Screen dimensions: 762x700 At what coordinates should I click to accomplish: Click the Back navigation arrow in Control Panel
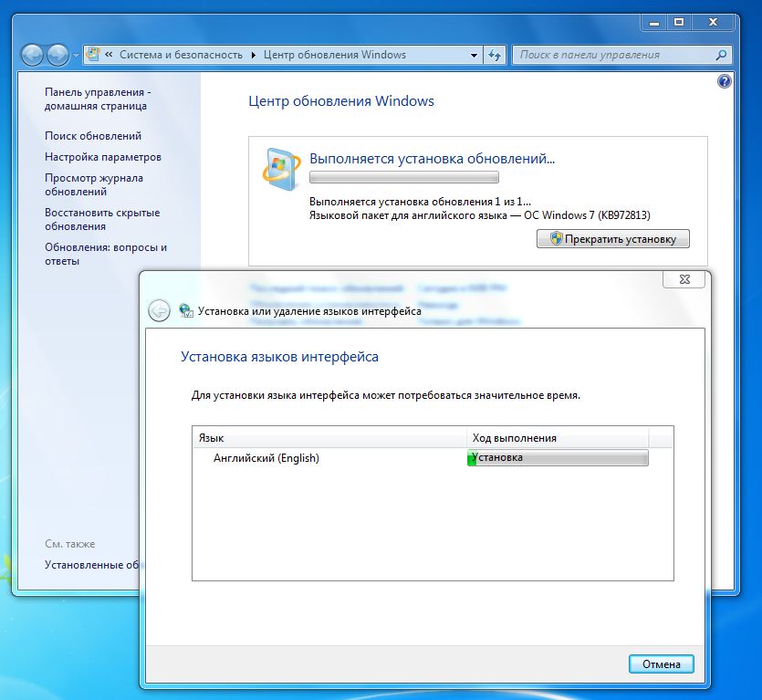tap(32, 55)
